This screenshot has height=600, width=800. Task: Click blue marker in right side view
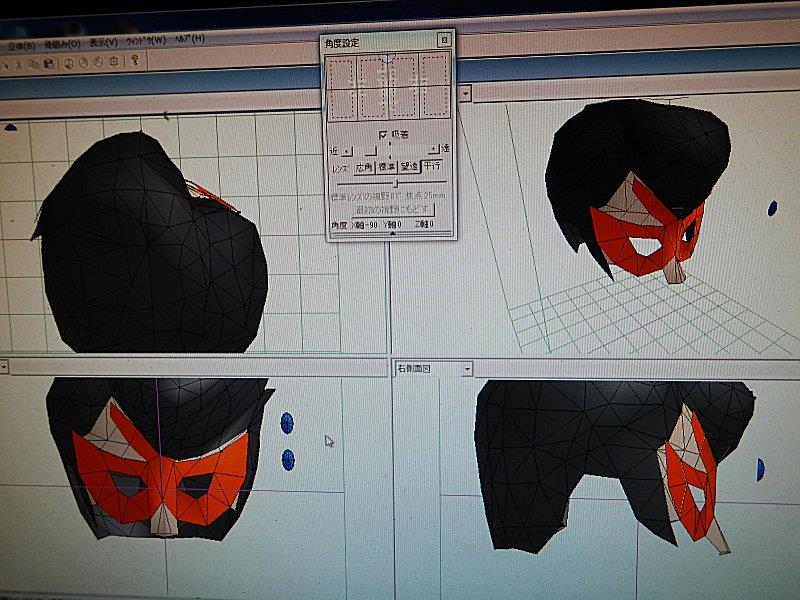pyautogui.click(x=760, y=470)
